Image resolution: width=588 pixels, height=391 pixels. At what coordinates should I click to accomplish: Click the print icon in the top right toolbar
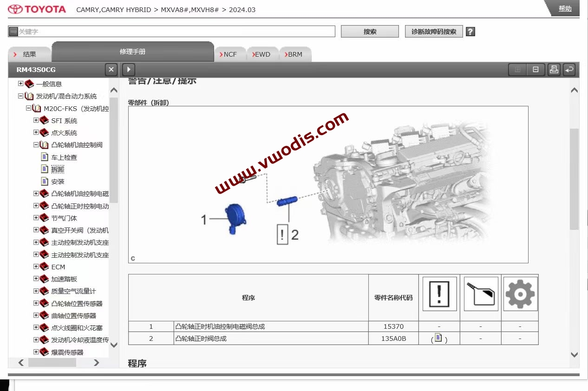(x=554, y=69)
